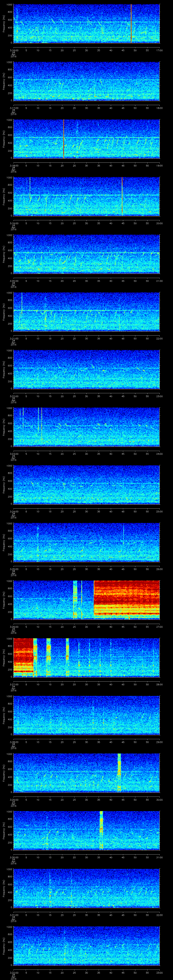Choose the spectrogram panel starting at 3:31:00

point(86,888)
